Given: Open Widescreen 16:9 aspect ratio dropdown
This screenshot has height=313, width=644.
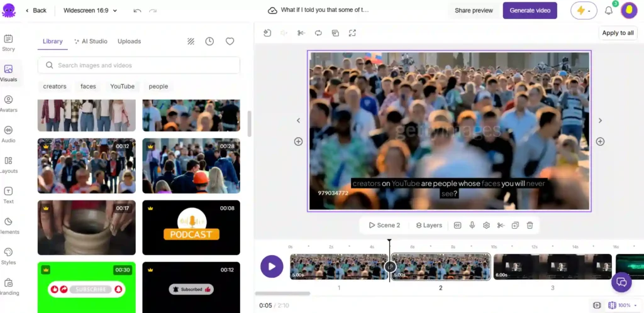Looking at the screenshot, I should pos(90,11).
